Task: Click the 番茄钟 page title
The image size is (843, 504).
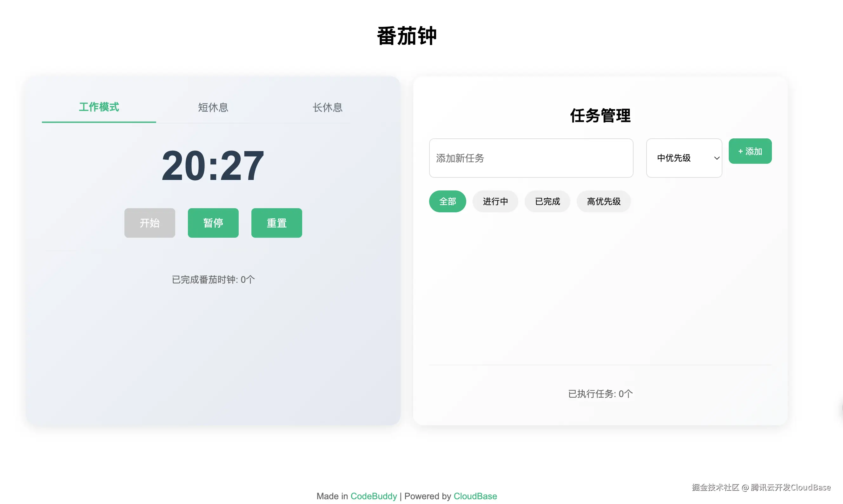Action: (407, 36)
